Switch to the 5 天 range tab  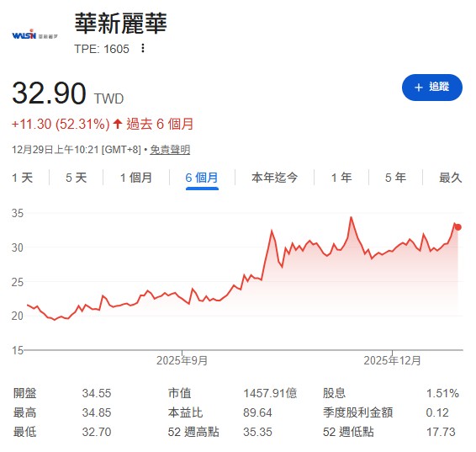(77, 178)
